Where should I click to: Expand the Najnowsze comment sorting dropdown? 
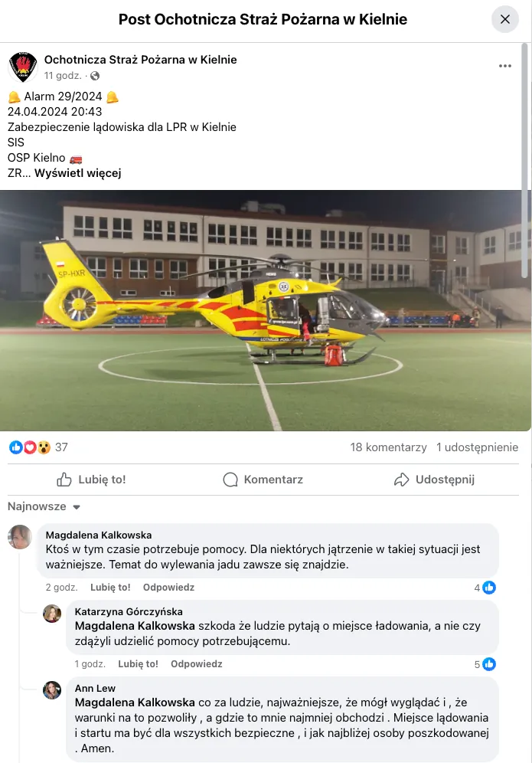[x=44, y=506]
